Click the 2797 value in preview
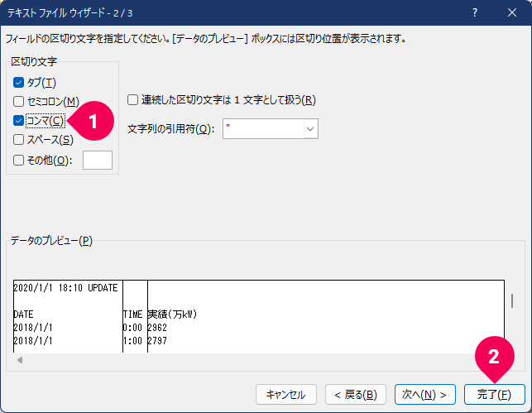 (157, 341)
